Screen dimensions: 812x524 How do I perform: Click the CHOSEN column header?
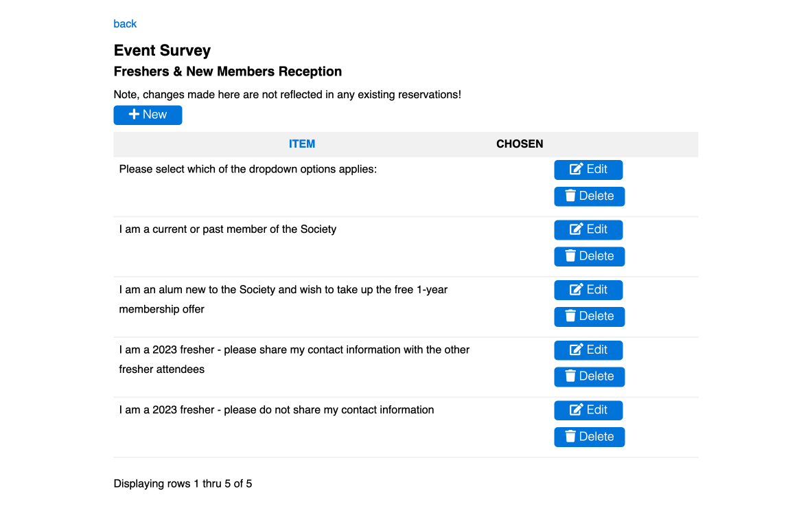(x=520, y=144)
